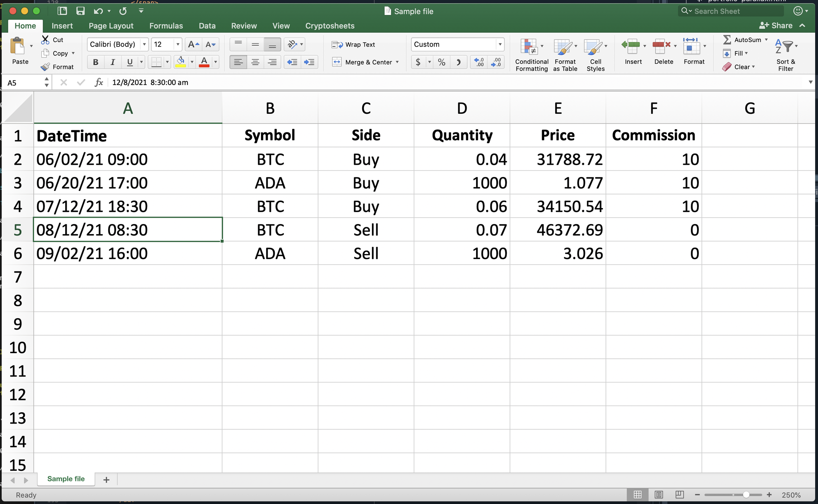
Task: Enable Wrap Text
Action: tap(353, 44)
